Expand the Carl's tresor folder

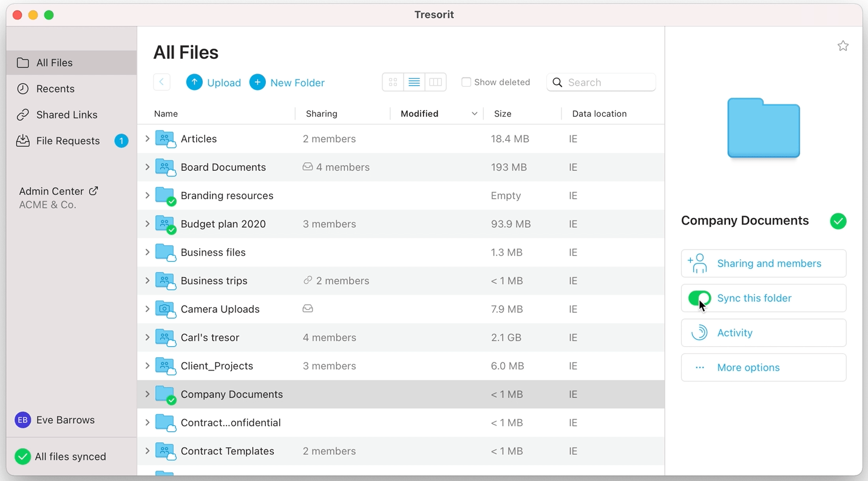[147, 337]
